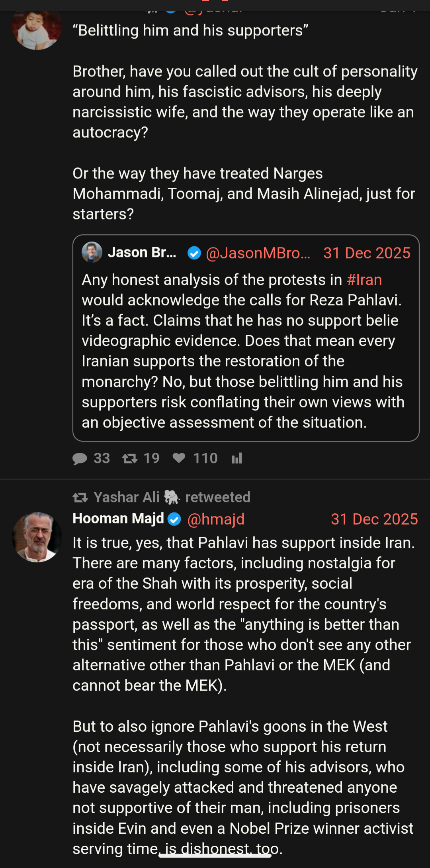Viewport: 430px width, 868px height.
Task: Open the date on Hooman Majd's tweet
Action: 374,519
